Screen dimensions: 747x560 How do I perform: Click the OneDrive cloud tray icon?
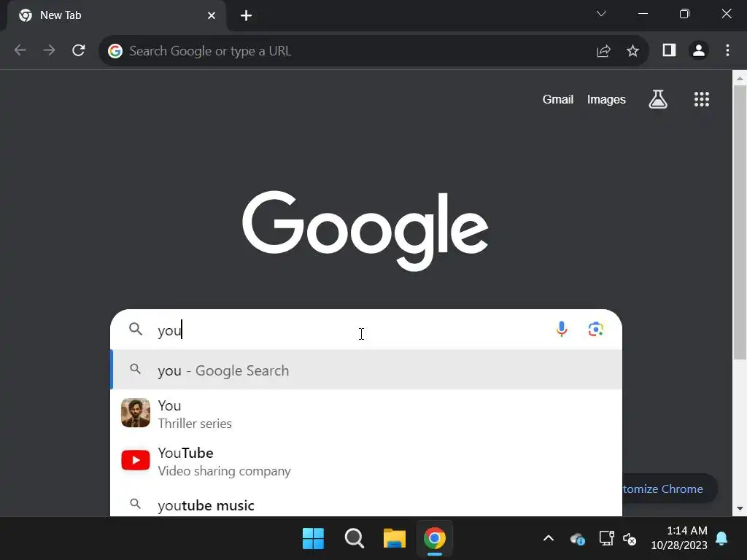point(578,539)
